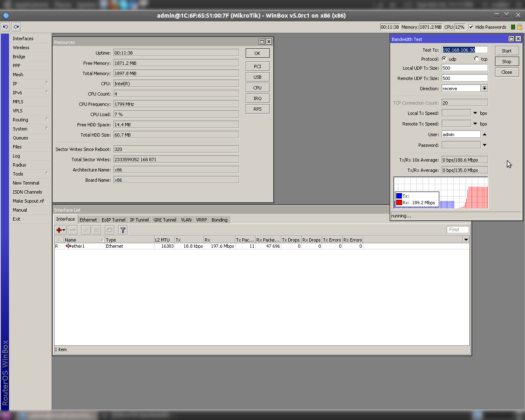The image size is (525, 420).
Task: Expand the IPv6 submenu
Action: 47,92
